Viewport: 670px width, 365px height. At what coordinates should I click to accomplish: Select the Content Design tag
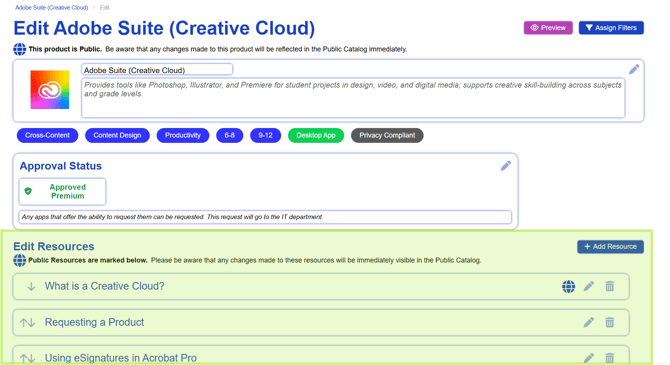tap(117, 135)
